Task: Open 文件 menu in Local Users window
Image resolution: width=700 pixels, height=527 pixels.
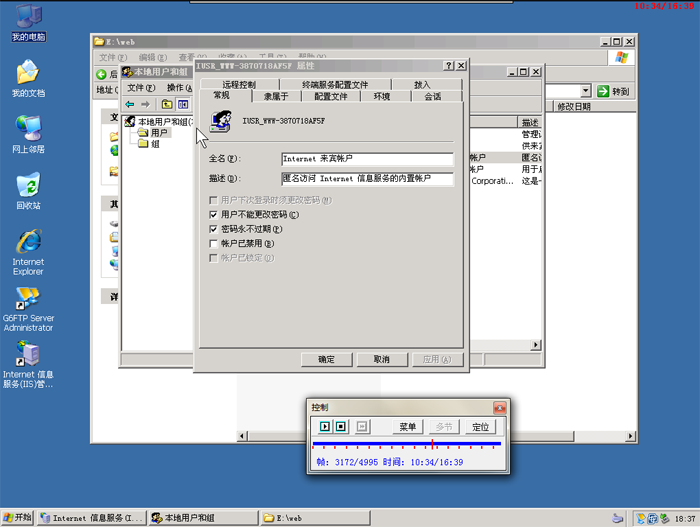Action: click(x=141, y=88)
